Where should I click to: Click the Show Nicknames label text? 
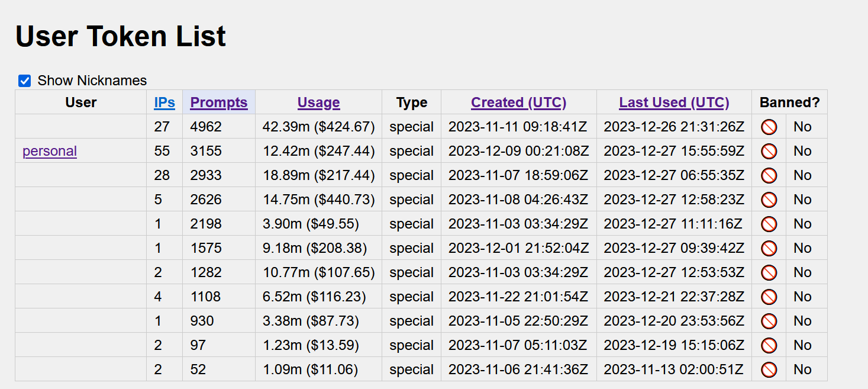[x=92, y=81]
